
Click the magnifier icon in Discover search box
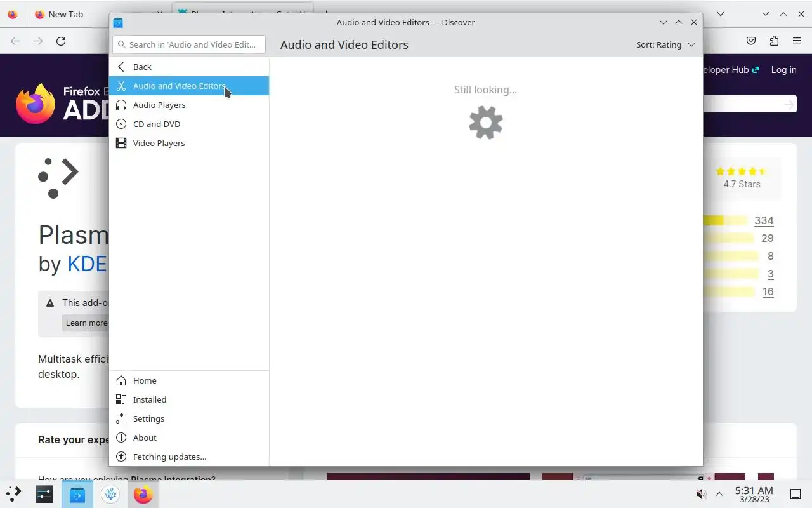(121, 44)
